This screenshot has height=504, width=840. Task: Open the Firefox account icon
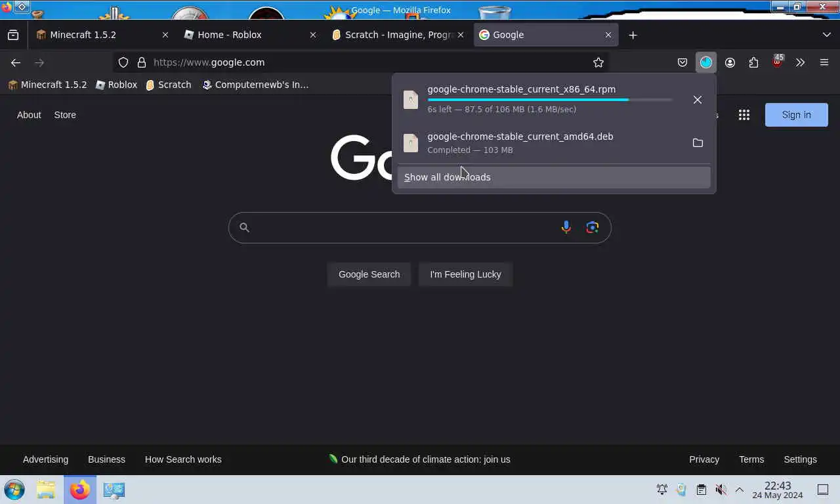click(x=730, y=62)
